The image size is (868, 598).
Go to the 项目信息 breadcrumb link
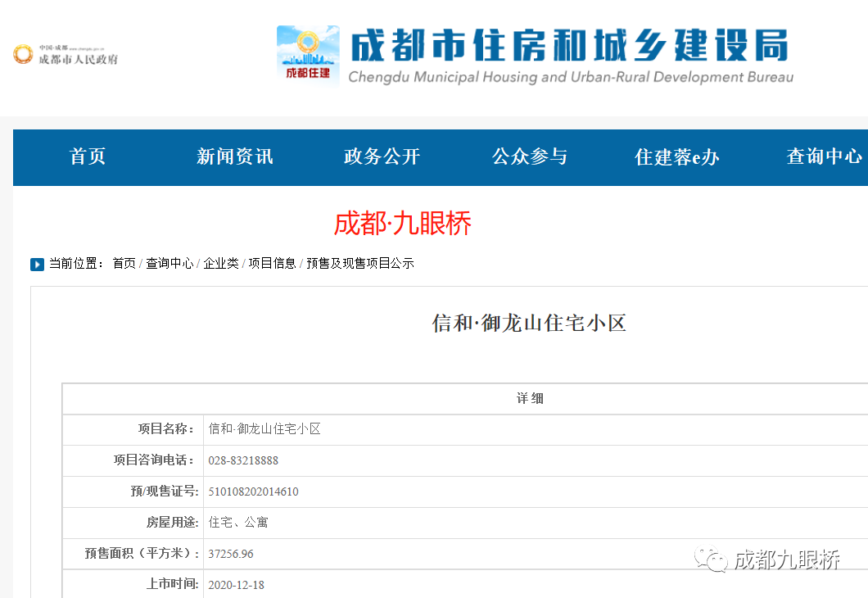(273, 264)
